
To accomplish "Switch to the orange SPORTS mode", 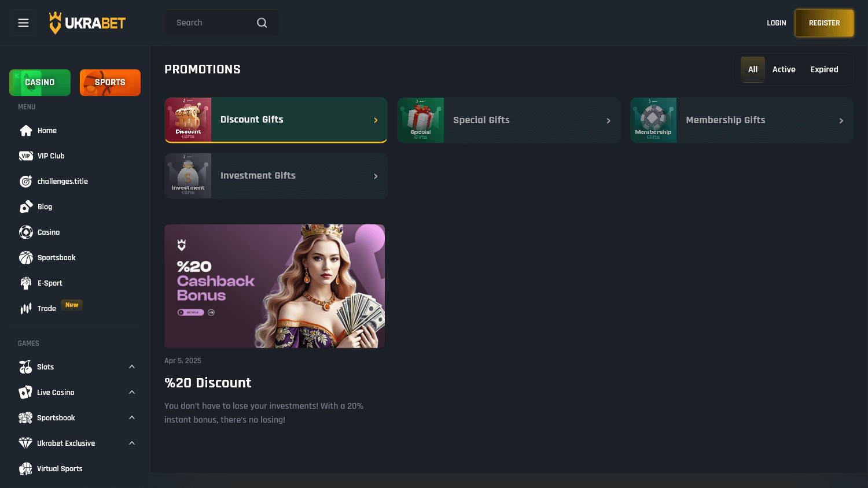I will (x=110, y=82).
